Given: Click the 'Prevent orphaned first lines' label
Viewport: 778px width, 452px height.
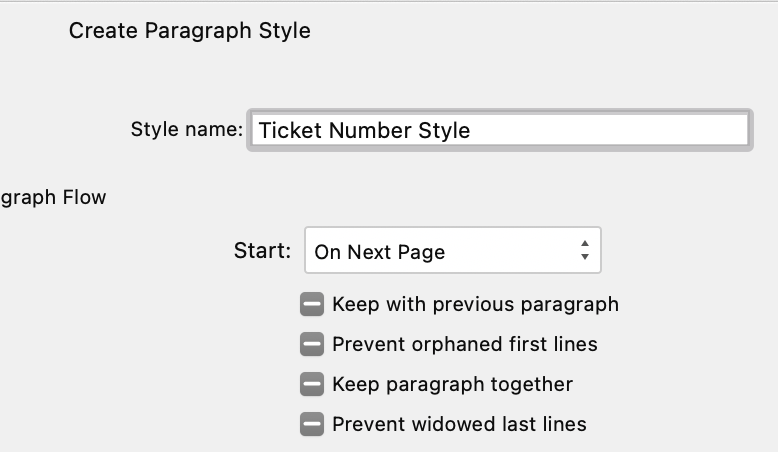Looking at the screenshot, I should pyautogui.click(x=465, y=344).
